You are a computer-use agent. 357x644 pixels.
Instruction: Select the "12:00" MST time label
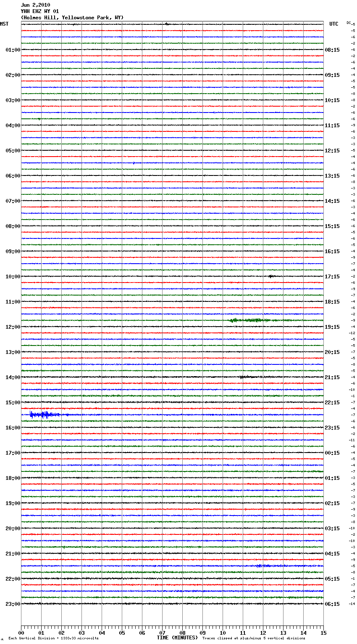point(13,327)
